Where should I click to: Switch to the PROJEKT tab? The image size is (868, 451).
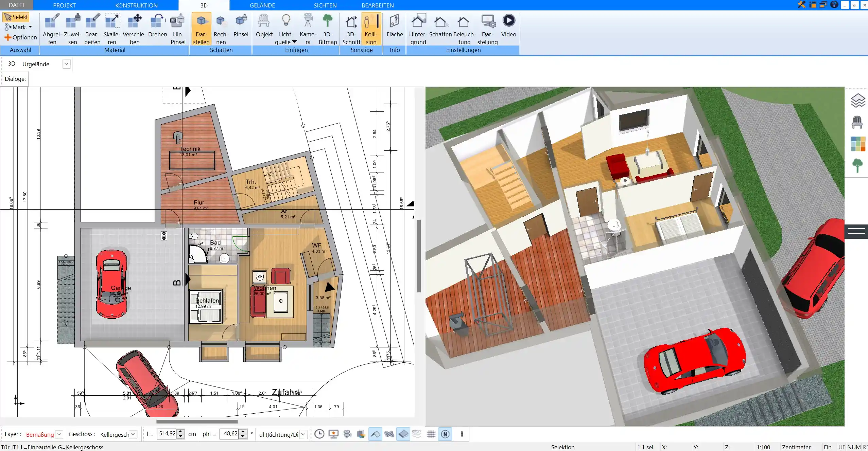click(x=64, y=5)
